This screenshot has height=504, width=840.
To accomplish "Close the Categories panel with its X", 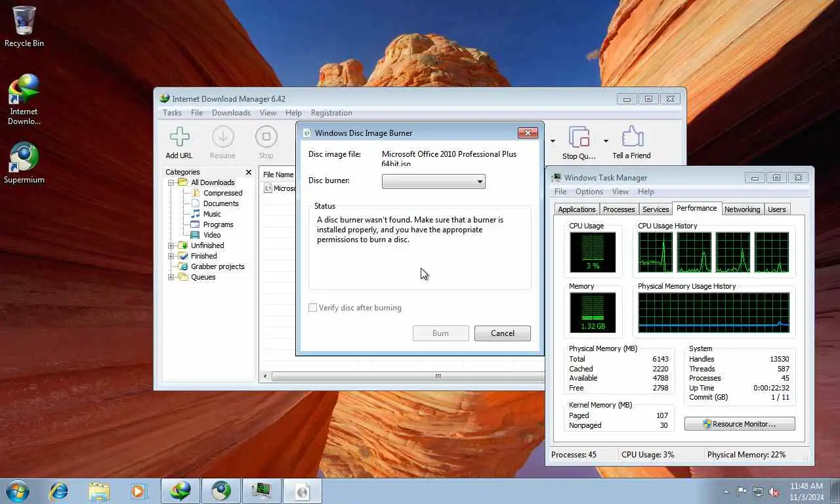I will (x=248, y=172).
